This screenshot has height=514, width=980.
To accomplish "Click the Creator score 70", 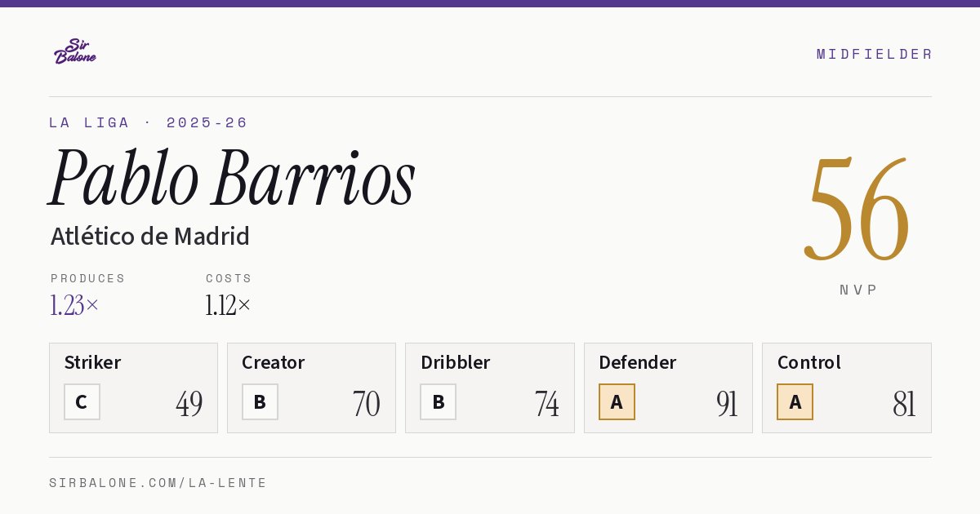I will pos(367,403).
